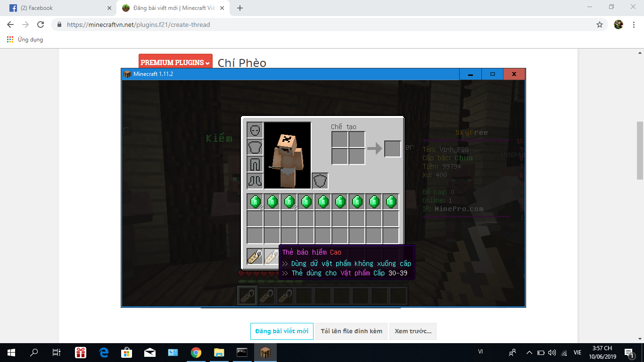Click the leggings armor slot
This screenshot has width=644, height=362.
coord(255,164)
